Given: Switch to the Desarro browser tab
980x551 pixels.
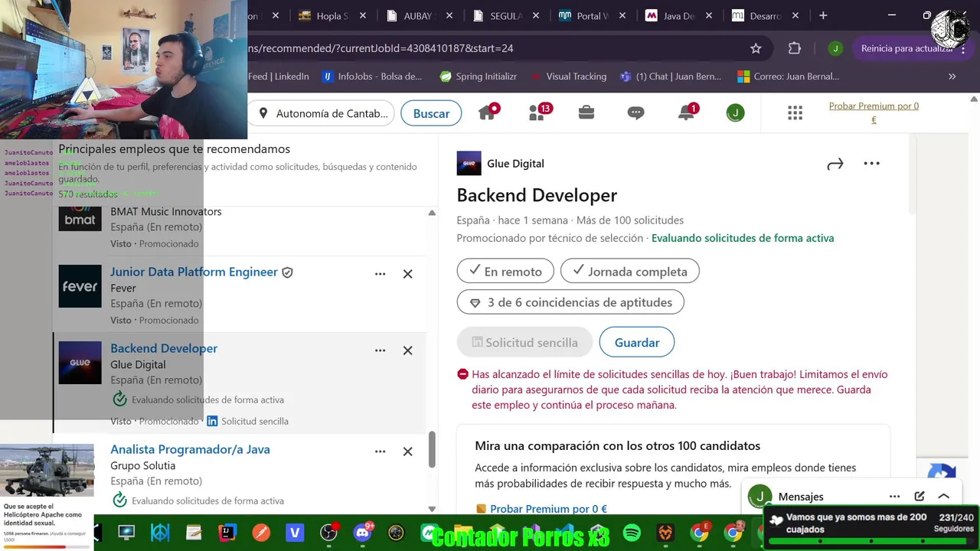Looking at the screenshot, I should click(766, 15).
